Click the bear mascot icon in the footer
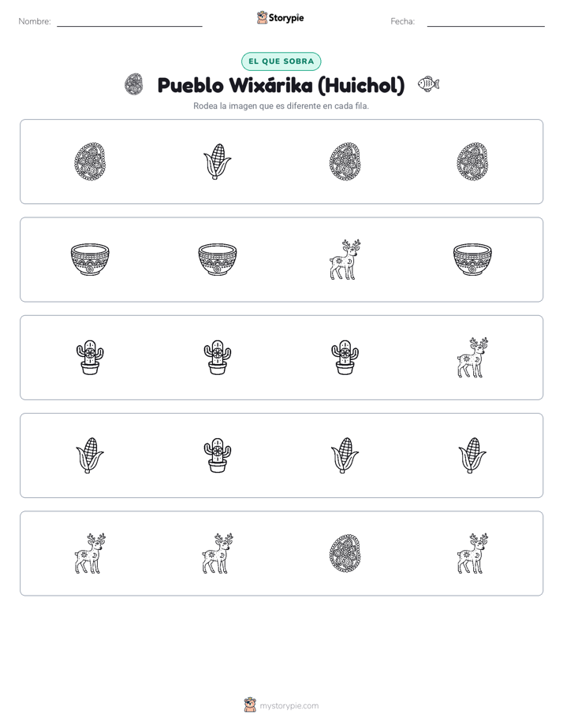563x728 pixels. coord(250,705)
